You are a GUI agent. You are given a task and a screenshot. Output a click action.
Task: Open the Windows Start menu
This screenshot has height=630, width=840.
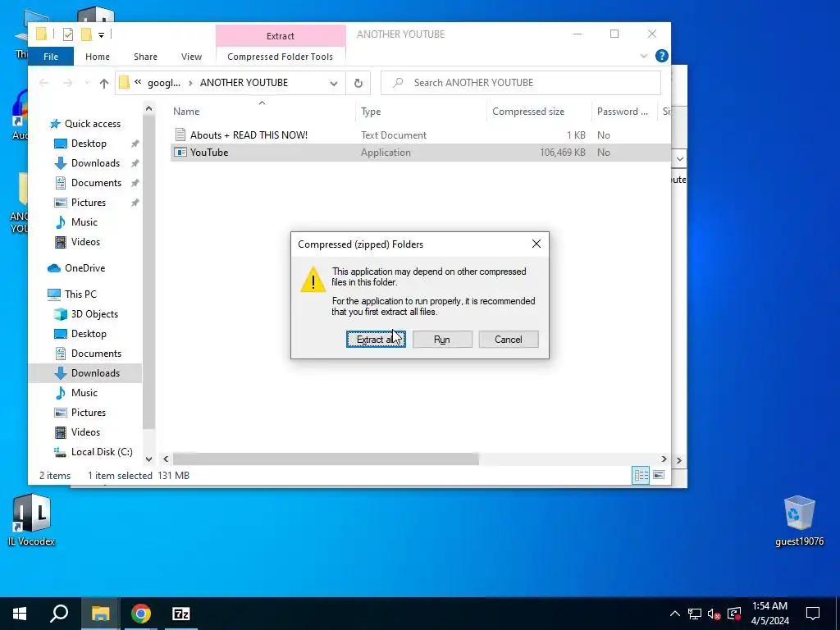coord(20,614)
